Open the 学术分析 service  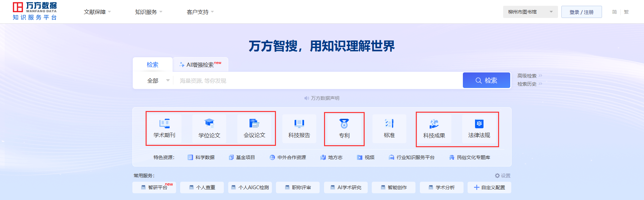[442, 187]
